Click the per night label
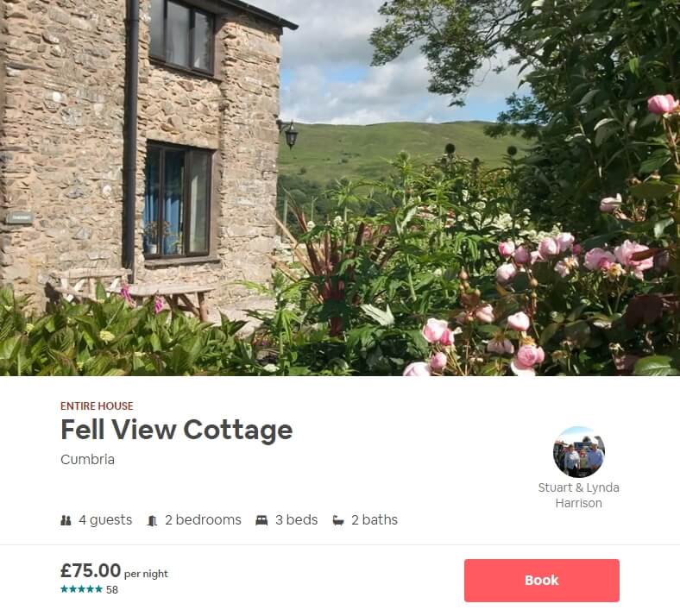Image resolution: width=680 pixels, height=616 pixels. (x=146, y=574)
